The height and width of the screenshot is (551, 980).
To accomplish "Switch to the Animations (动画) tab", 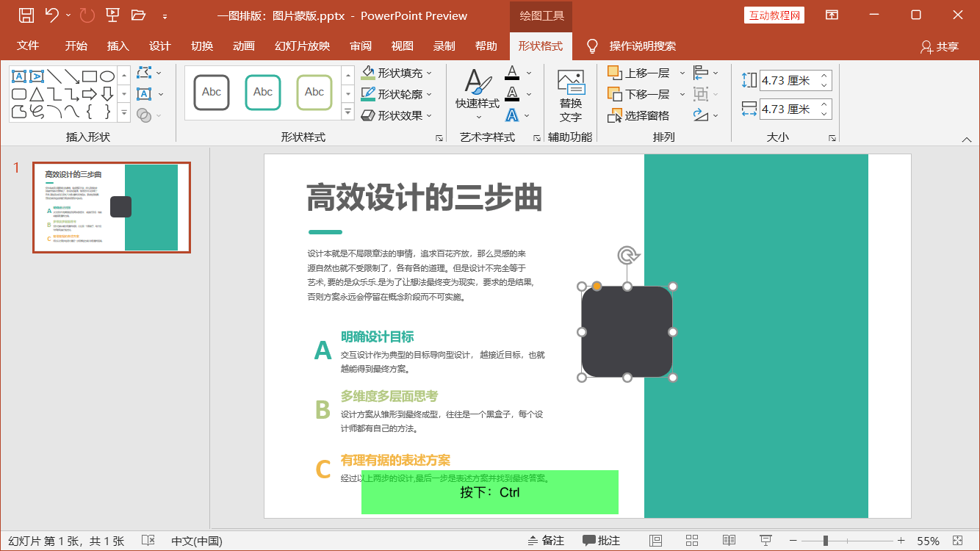I will pos(243,46).
